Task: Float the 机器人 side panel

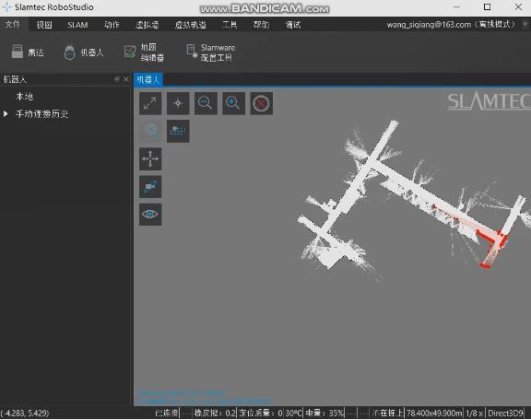Action: click(117, 79)
